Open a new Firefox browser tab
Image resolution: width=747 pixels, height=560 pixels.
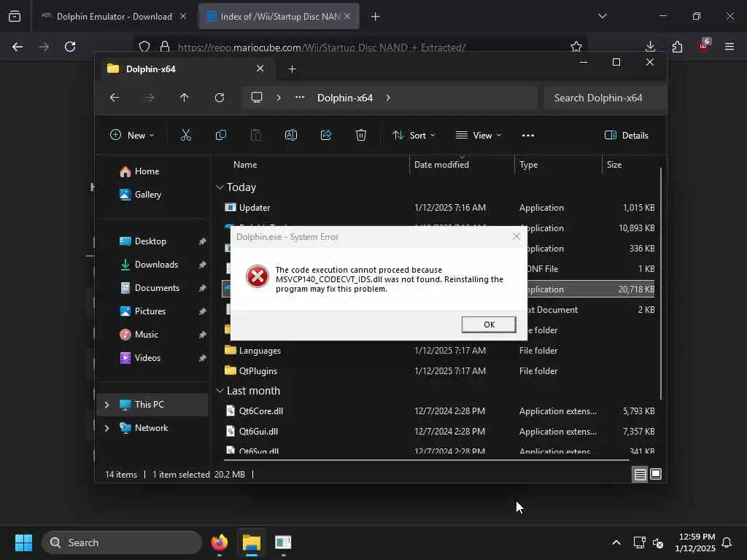point(376,17)
